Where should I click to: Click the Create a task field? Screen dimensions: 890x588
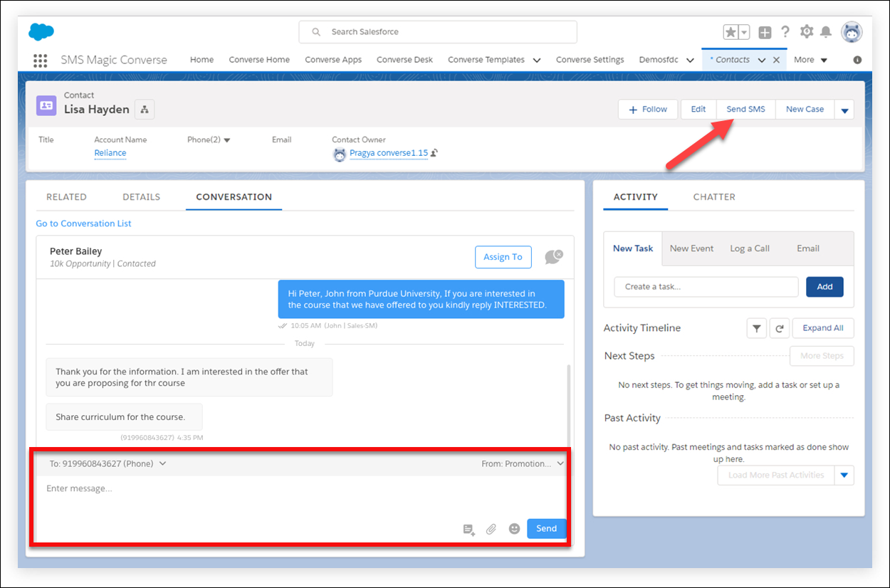[x=706, y=287]
